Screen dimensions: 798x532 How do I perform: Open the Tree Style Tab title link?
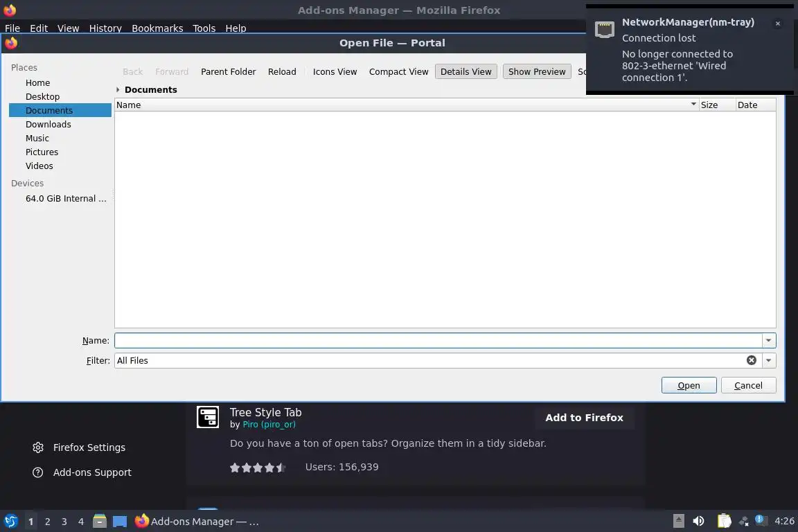coord(266,412)
